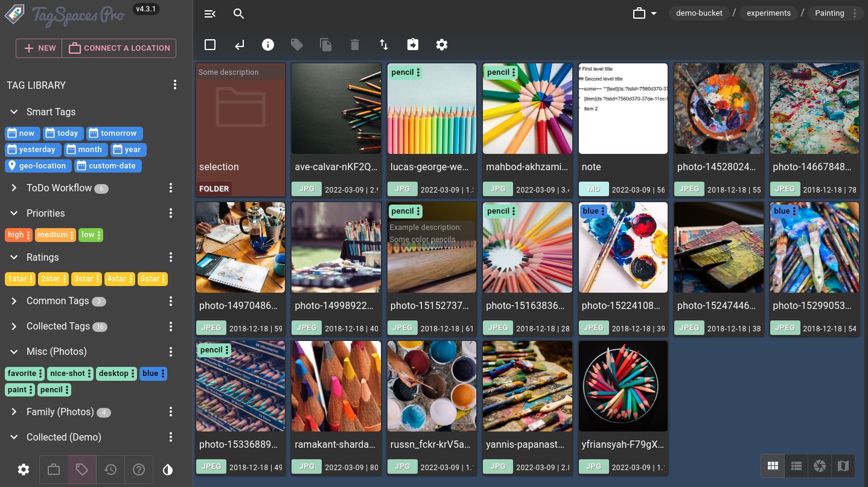Open the recent history tab

click(110, 469)
